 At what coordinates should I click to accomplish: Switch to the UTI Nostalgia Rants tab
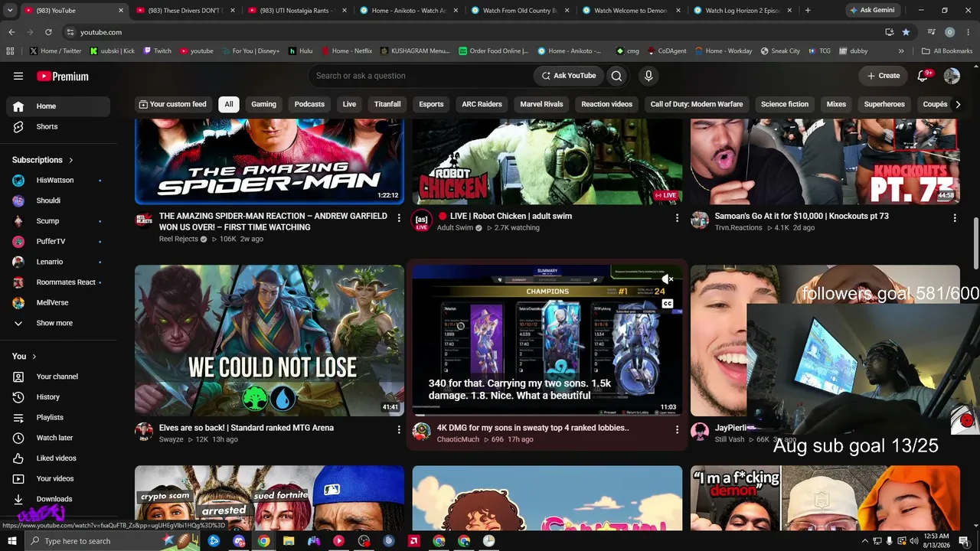(297, 11)
